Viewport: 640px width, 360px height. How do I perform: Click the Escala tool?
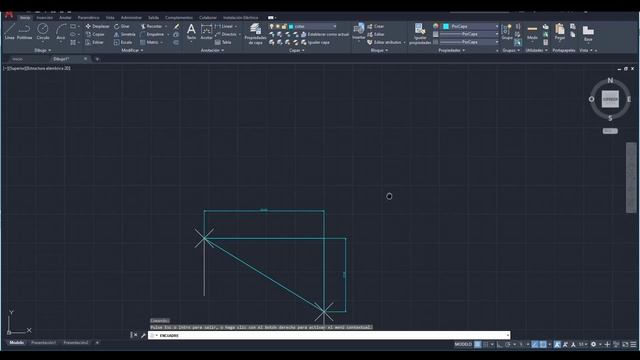(123, 42)
